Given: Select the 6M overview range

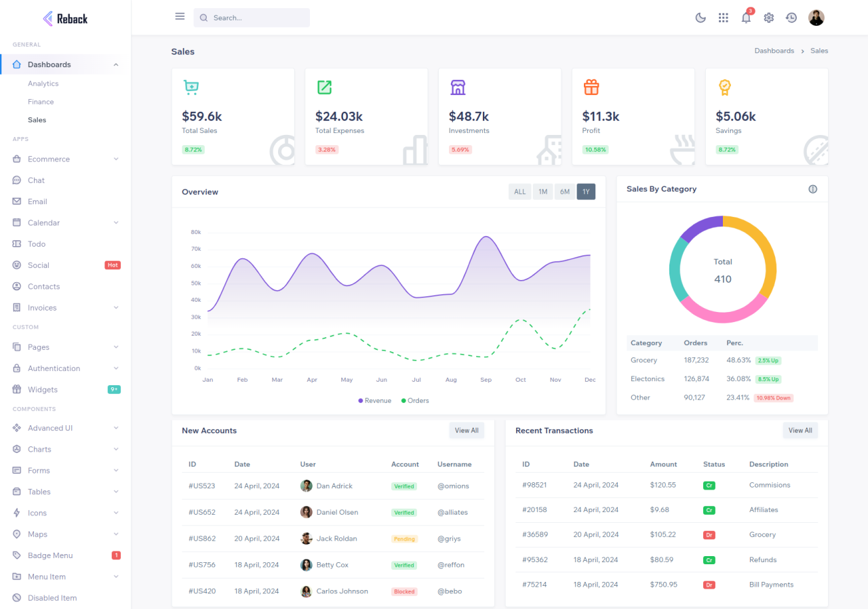Looking at the screenshot, I should (x=565, y=192).
